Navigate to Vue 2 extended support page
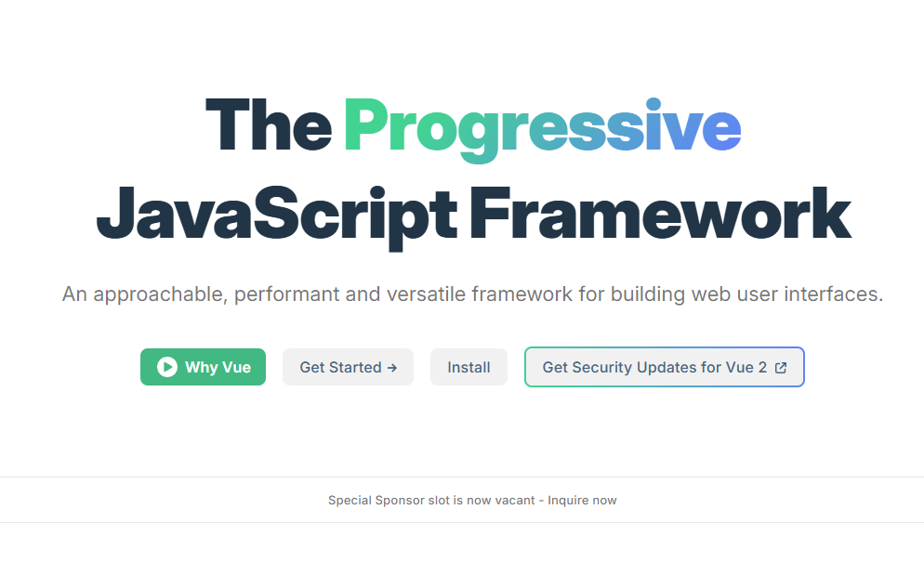The height and width of the screenshot is (575, 924). point(664,367)
